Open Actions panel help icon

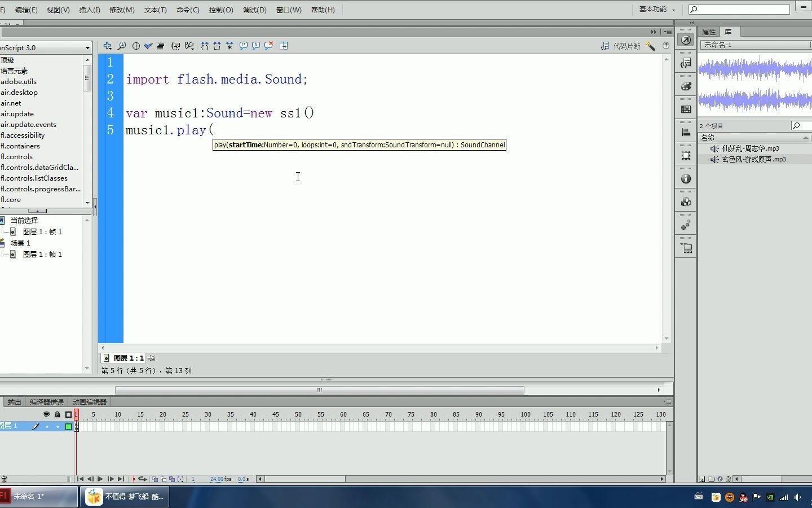coord(666,46)
